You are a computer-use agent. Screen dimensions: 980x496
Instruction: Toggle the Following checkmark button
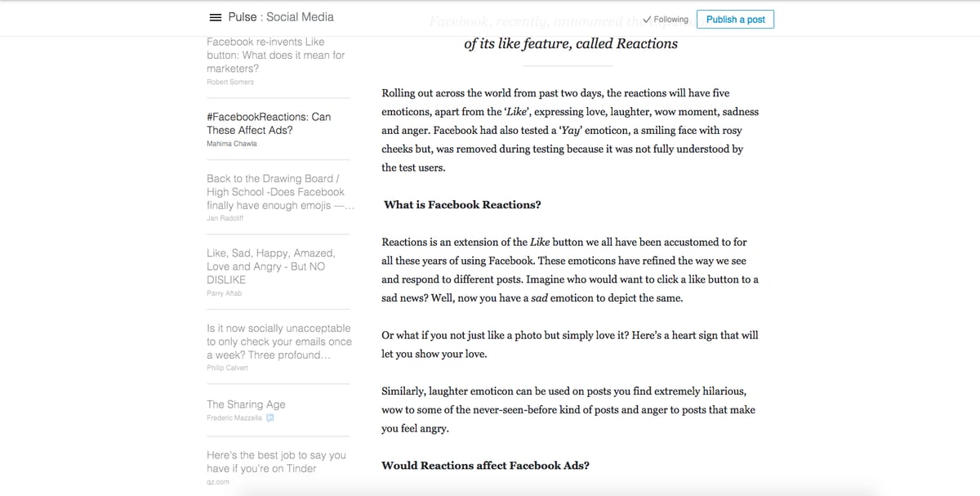click(666, 19)
